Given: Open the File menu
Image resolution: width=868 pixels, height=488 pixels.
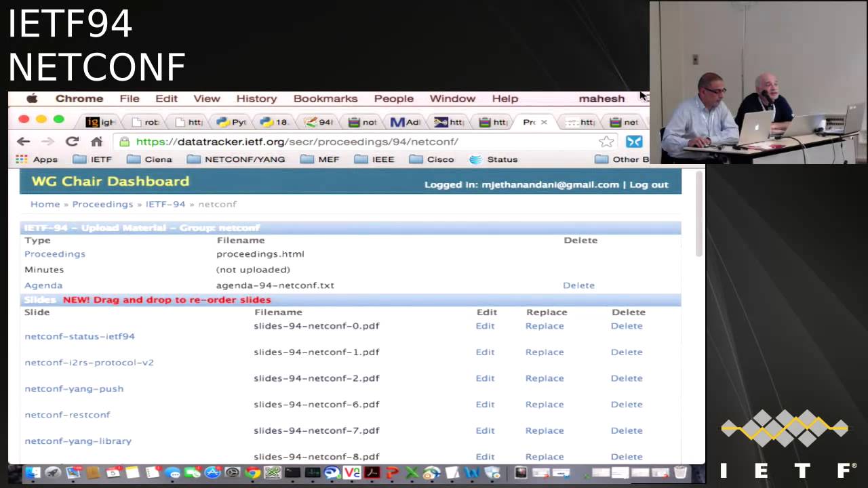Looking at the screenshot, I should 130,98.
